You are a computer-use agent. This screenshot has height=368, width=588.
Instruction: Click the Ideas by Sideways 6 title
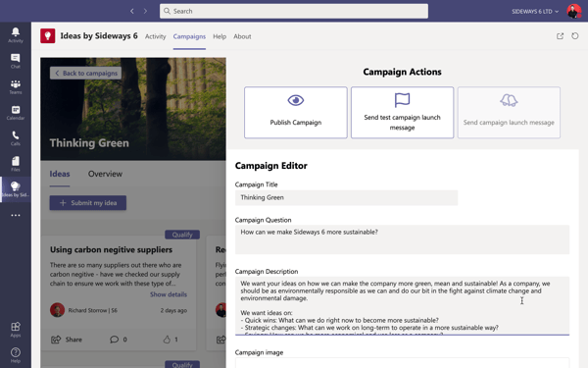coord(99,36)
